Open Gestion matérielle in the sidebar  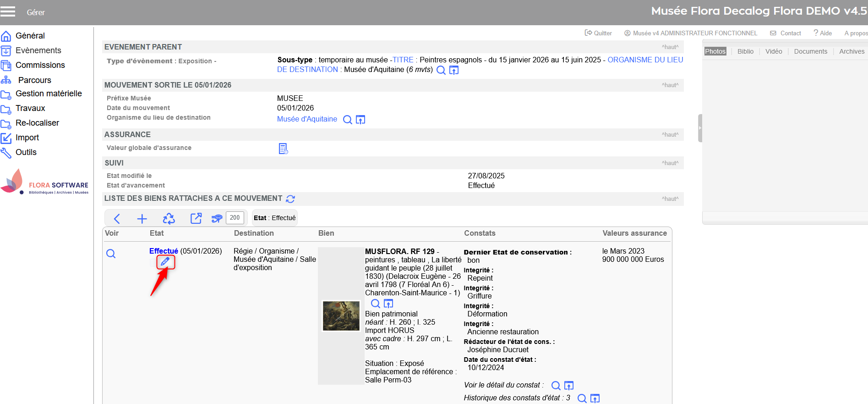(x=49, y=94)
